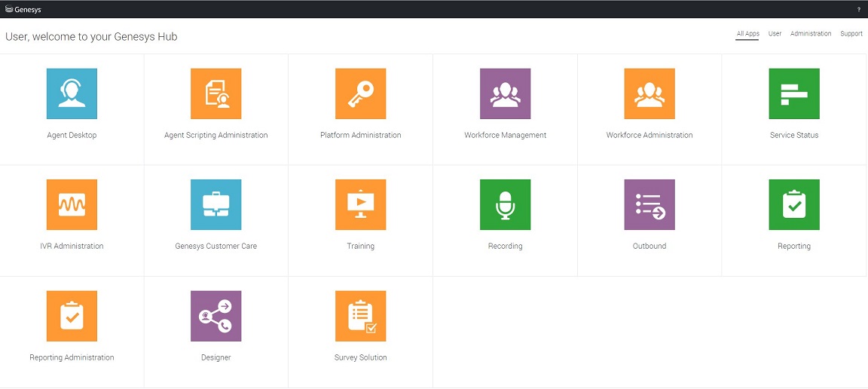Screen dimensions: 868x389
Task: Select the All Apps tab
Action: pyautogui.click(x=748, y=34)
